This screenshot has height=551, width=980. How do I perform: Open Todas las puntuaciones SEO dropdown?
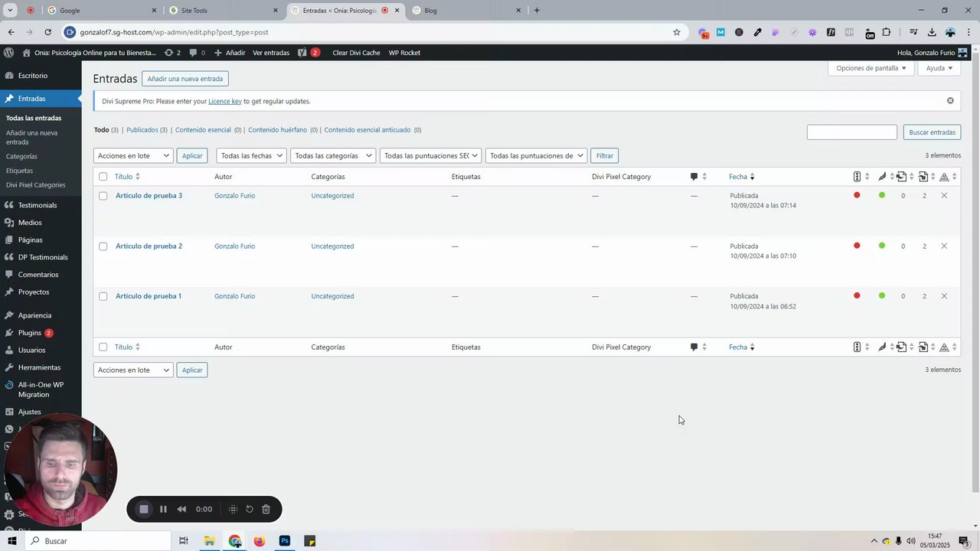point(430,155)
